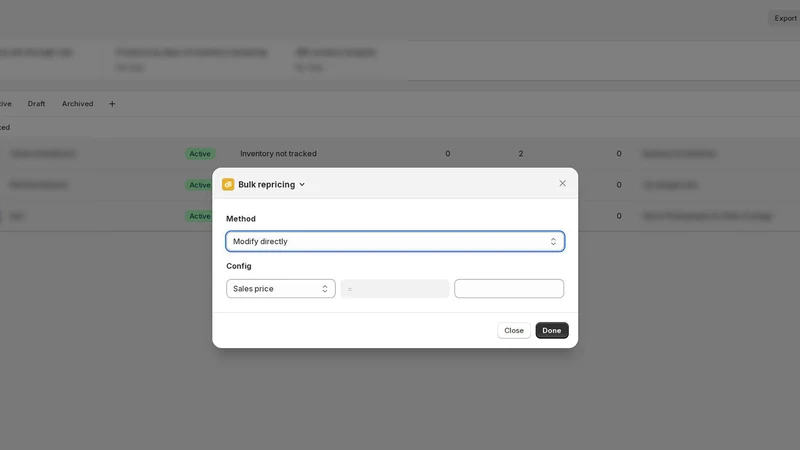Close the Bulk repricing dialog with X
This screenshot has width=800, height=450.
(562, 183)
